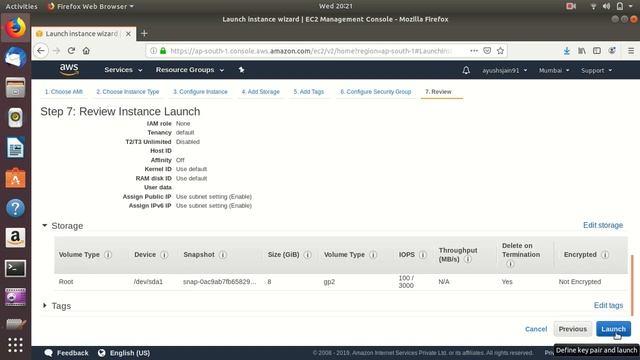Viewport: 640px width, 360px height.
Task: Click the gp2 volume type cell
Action: point(329,282)
